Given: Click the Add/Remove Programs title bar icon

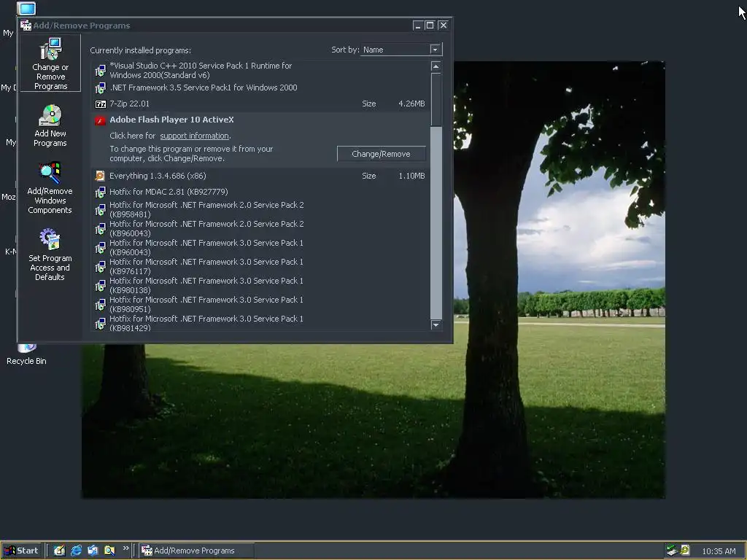Looking at the screenshot, I should click(x=26, y=26).
